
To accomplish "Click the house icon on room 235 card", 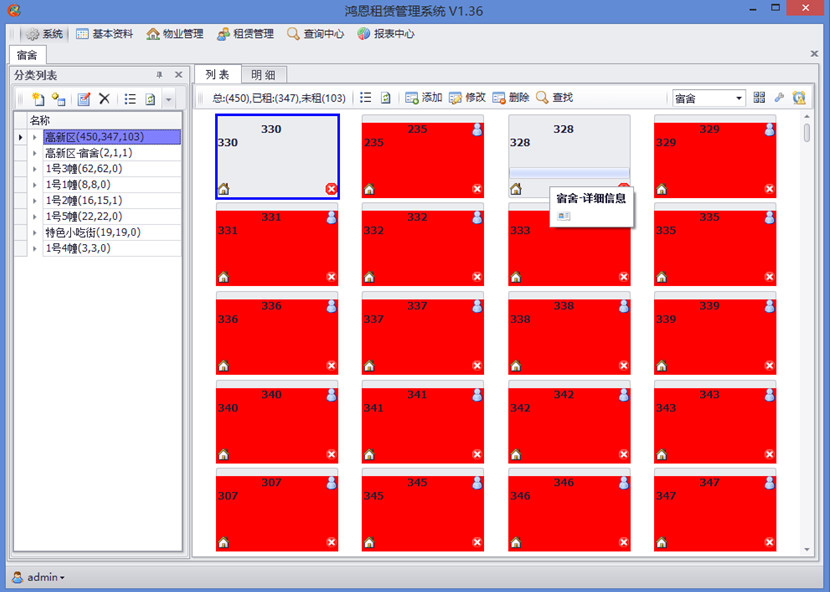I will point(369,189).
